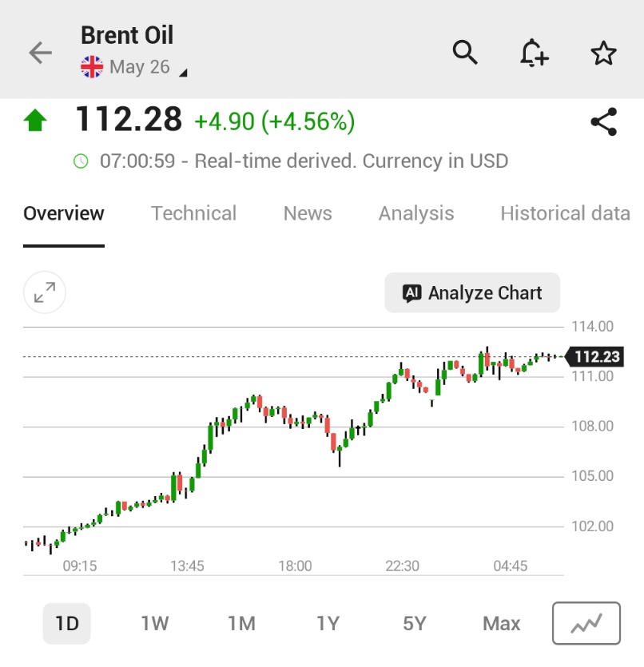Screen dimensions: 644x667
Task: Open chart type selector line icon
Action: pos(586,623)
